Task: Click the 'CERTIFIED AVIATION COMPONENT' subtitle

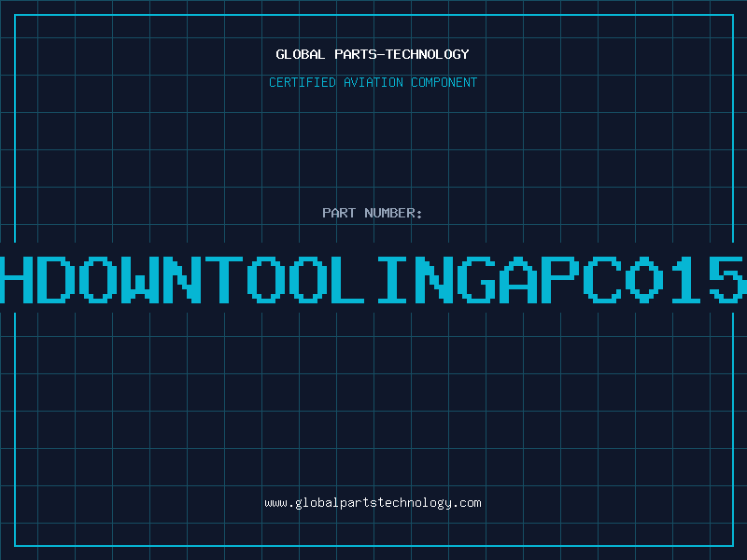Action: 373,82
